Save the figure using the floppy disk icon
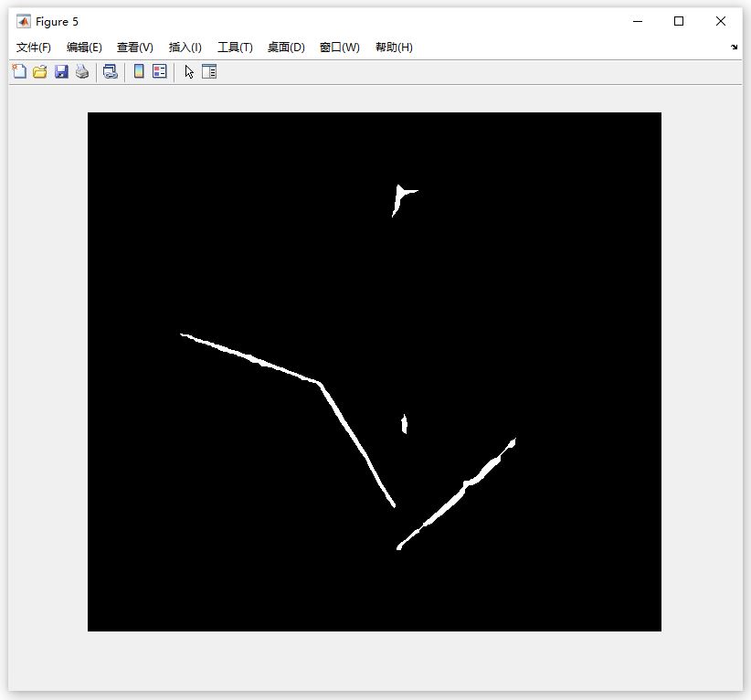 point(61,71)
